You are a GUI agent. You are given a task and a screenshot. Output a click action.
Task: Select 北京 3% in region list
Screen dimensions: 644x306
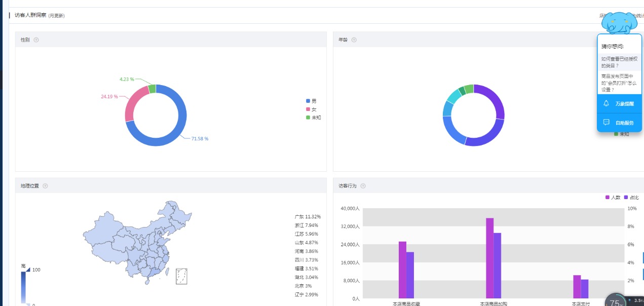(x=304, y=286)
